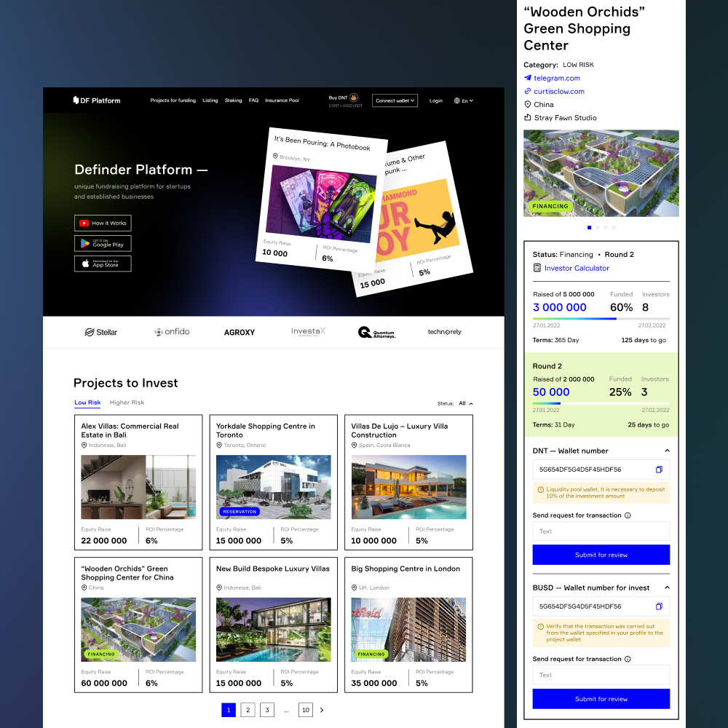Open the En language dropdown
This screenshot has height=728, width=728.
[464, 100]
